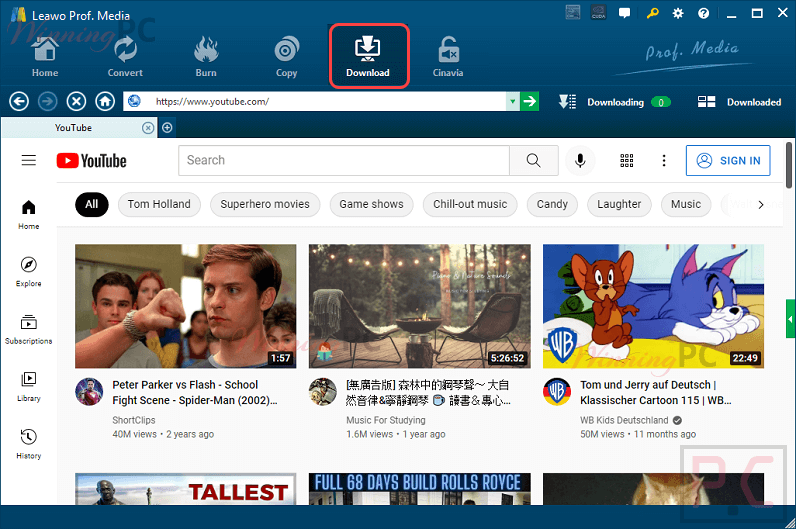Select the Game shows chip

click(372, 205)
